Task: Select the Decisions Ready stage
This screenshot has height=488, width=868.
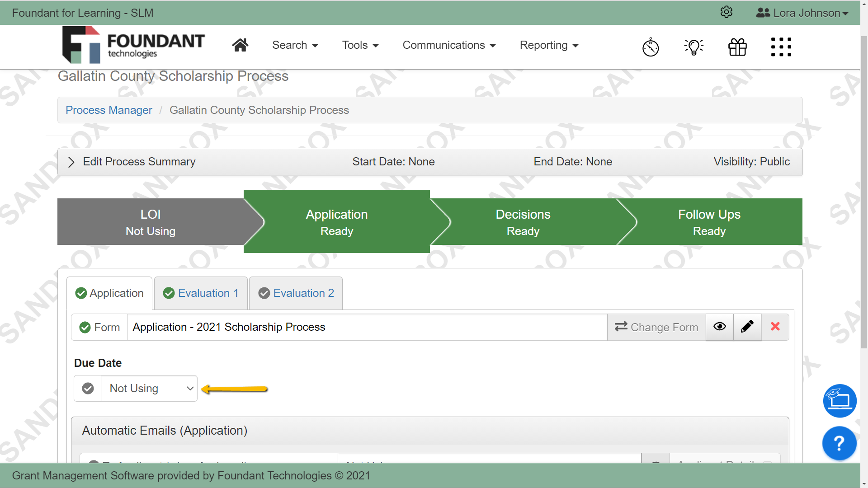Action: click(523, 222)
